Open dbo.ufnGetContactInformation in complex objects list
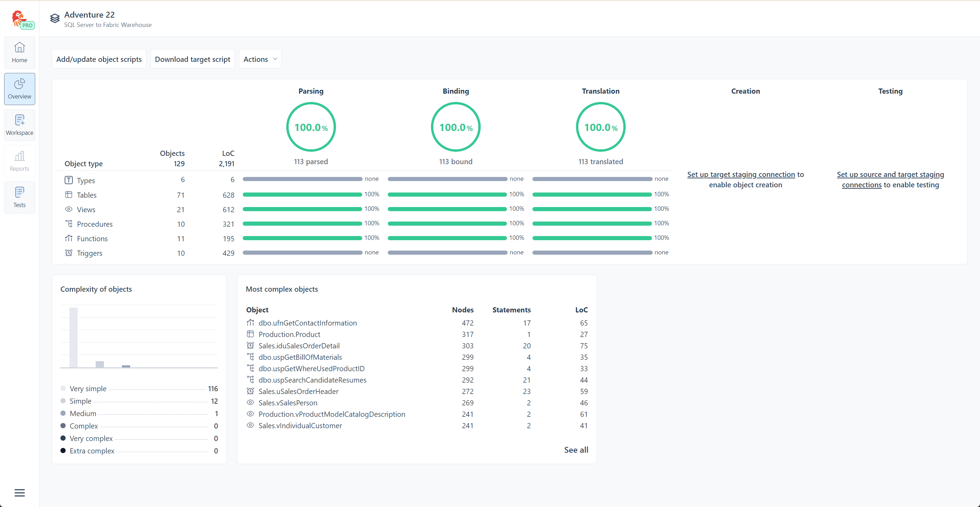The width and height of the screenshot is (980, 507). click(307, 323)
